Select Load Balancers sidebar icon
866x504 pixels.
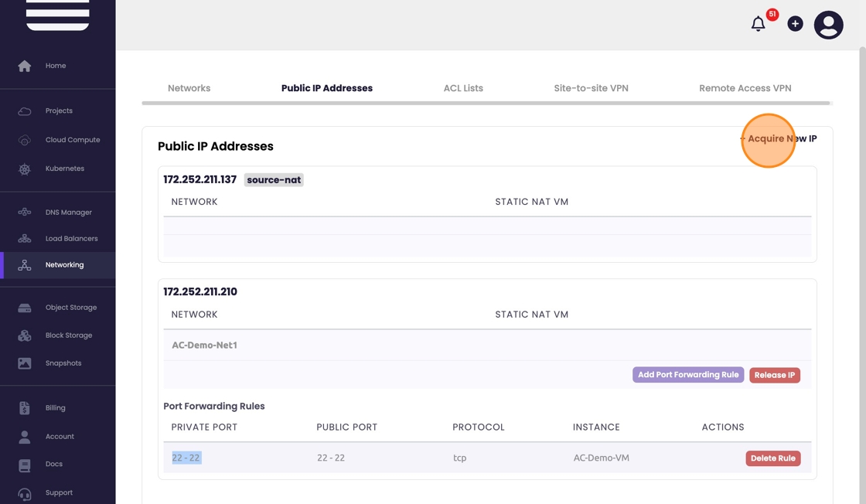point(25,238)
